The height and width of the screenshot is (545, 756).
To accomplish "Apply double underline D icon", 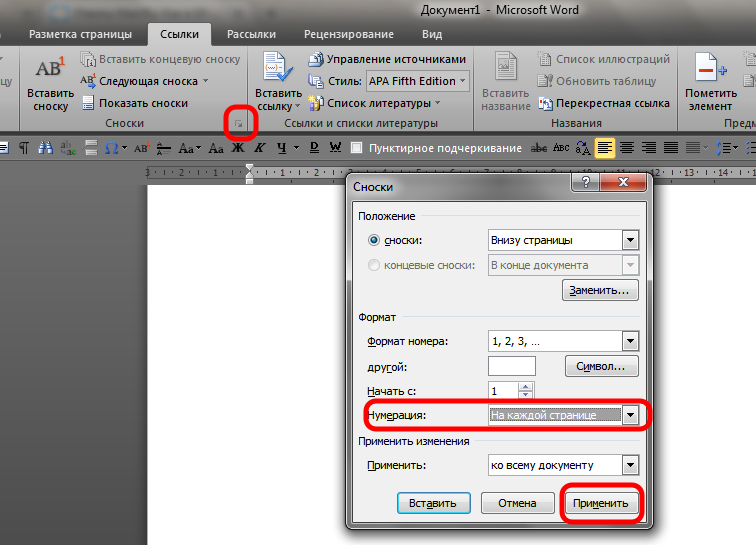I will coord(314,148).
